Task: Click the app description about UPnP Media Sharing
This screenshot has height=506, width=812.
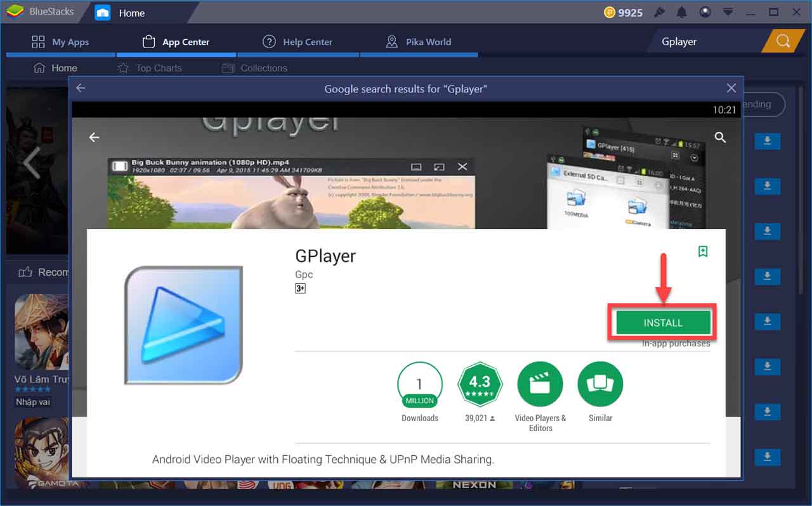Action: point(323,459)
